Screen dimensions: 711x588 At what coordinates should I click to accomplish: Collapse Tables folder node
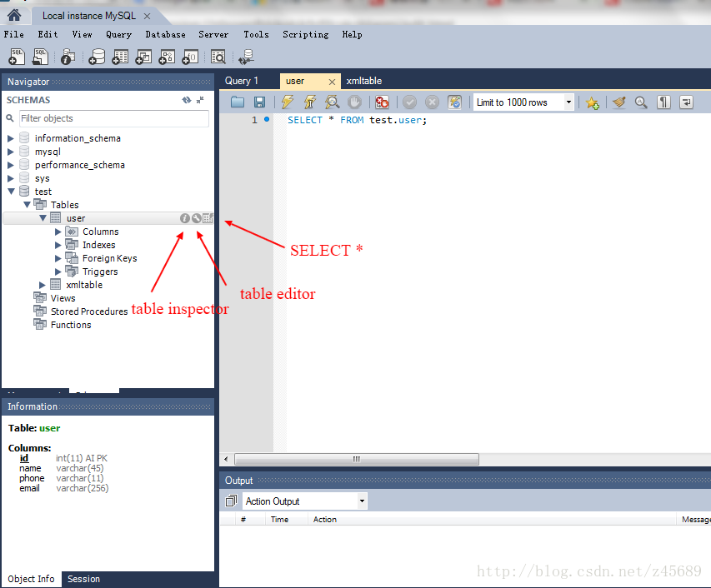click(28, 205)
